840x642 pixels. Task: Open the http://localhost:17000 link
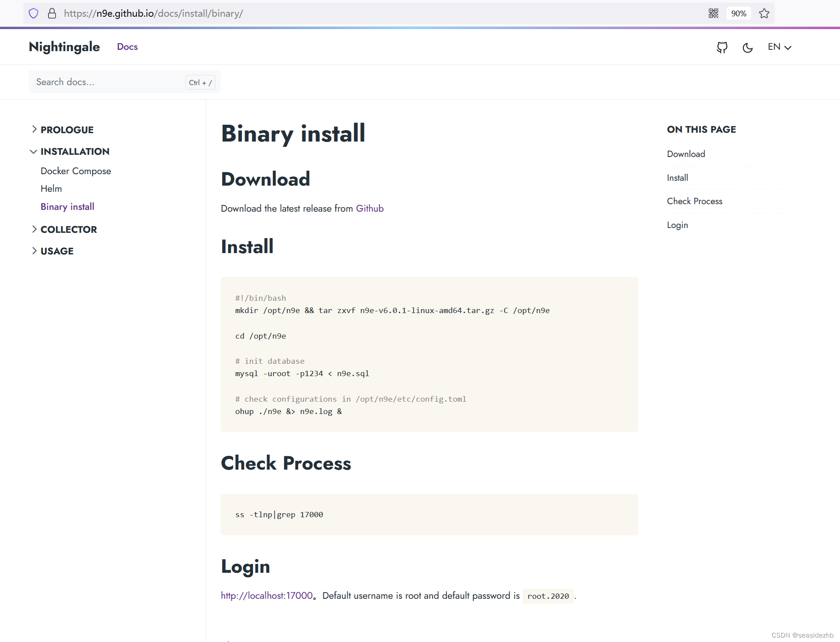[267, 596]
